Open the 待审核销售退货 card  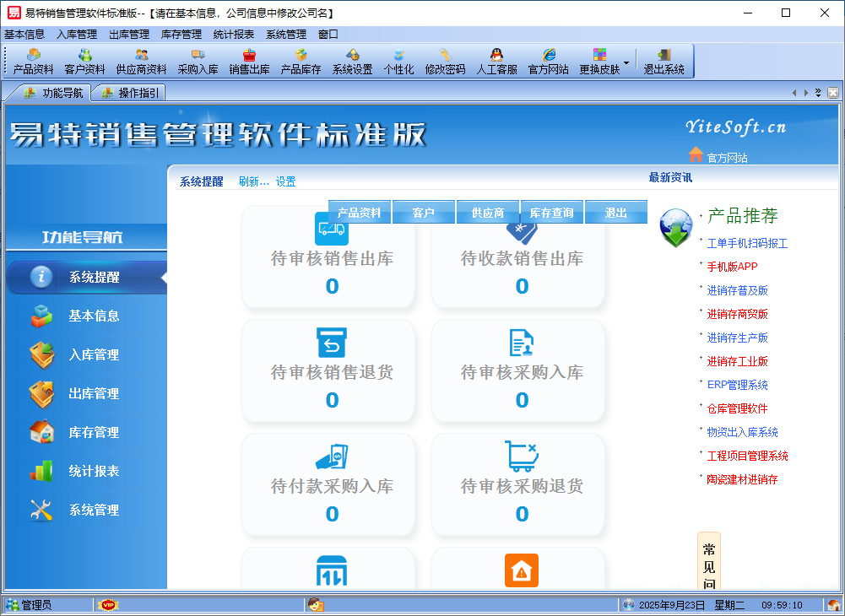tap(328, 370)
